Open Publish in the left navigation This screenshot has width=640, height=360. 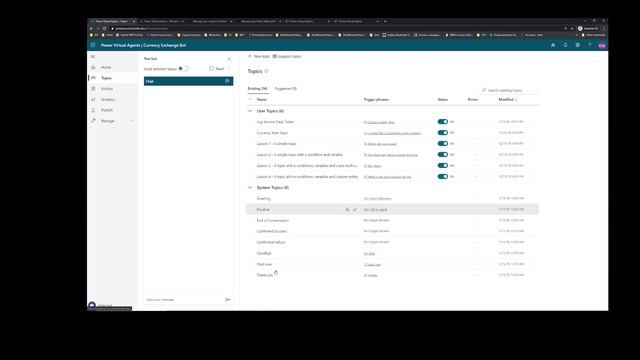(107, 110)
